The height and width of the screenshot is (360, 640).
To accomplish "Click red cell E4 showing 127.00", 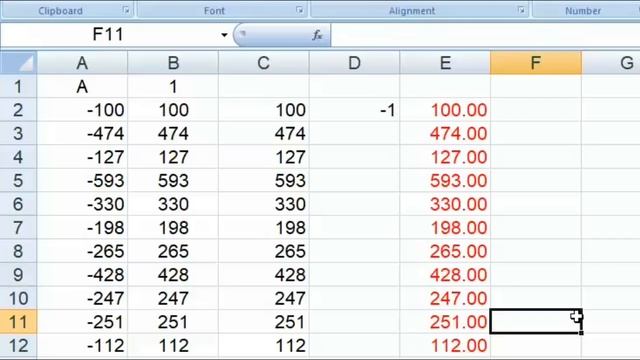I will click(x=445, y=157).
